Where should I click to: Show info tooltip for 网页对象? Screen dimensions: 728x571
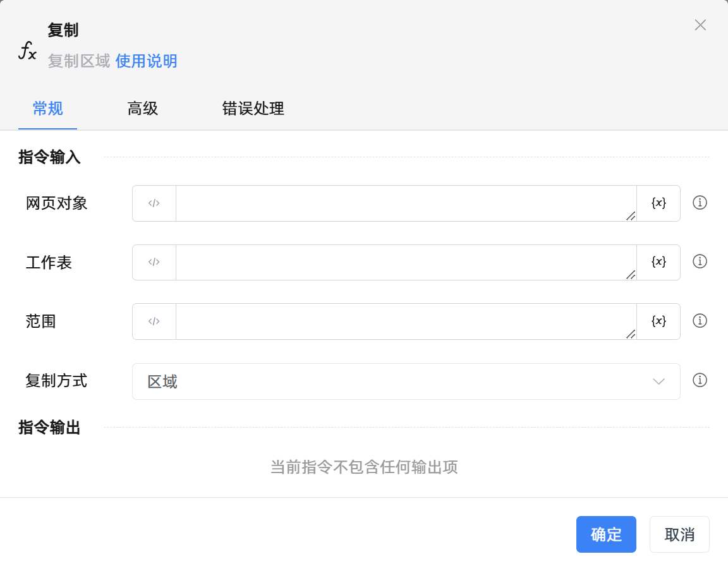point(700,203)
